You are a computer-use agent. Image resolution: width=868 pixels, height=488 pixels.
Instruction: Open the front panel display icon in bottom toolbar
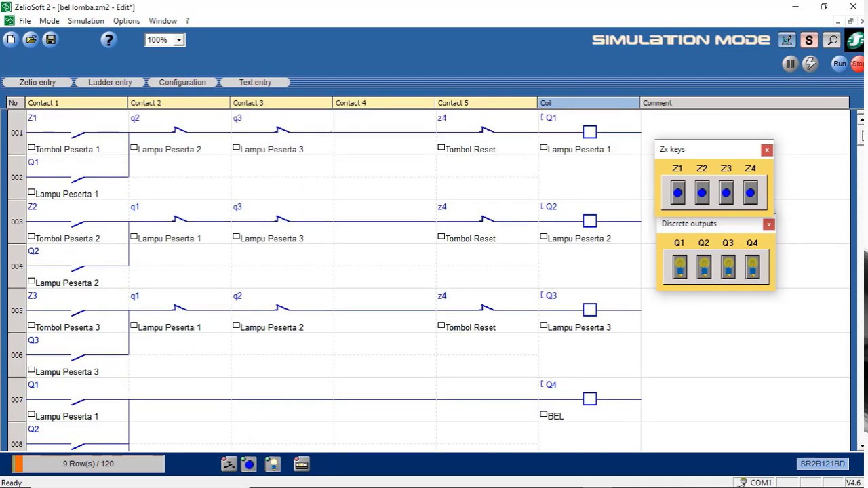tap(302, 464)
